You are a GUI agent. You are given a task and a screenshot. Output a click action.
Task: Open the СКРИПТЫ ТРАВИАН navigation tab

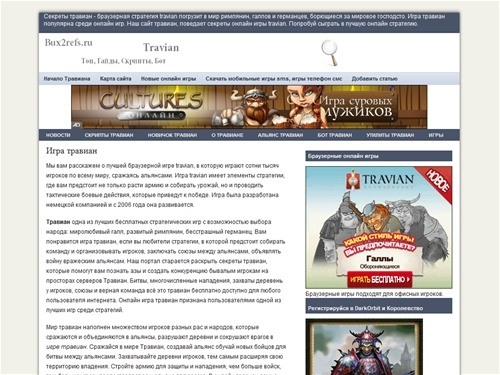pos(109,135)
